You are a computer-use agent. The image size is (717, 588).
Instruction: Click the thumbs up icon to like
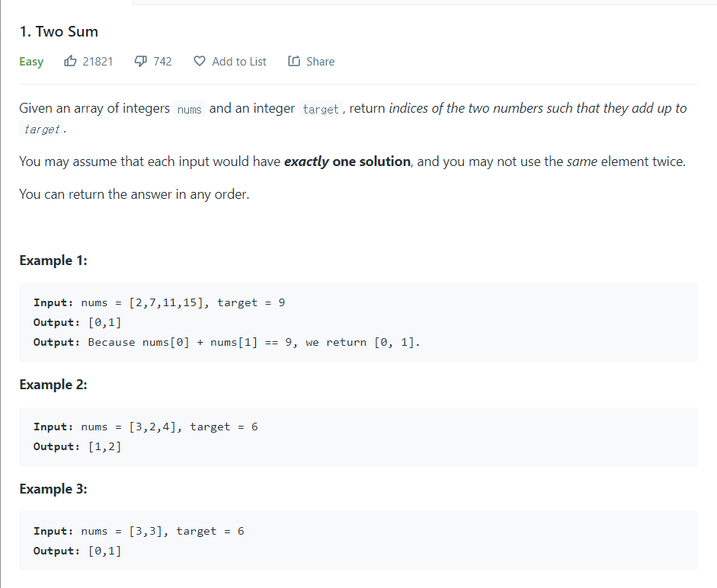click(70, 61)
